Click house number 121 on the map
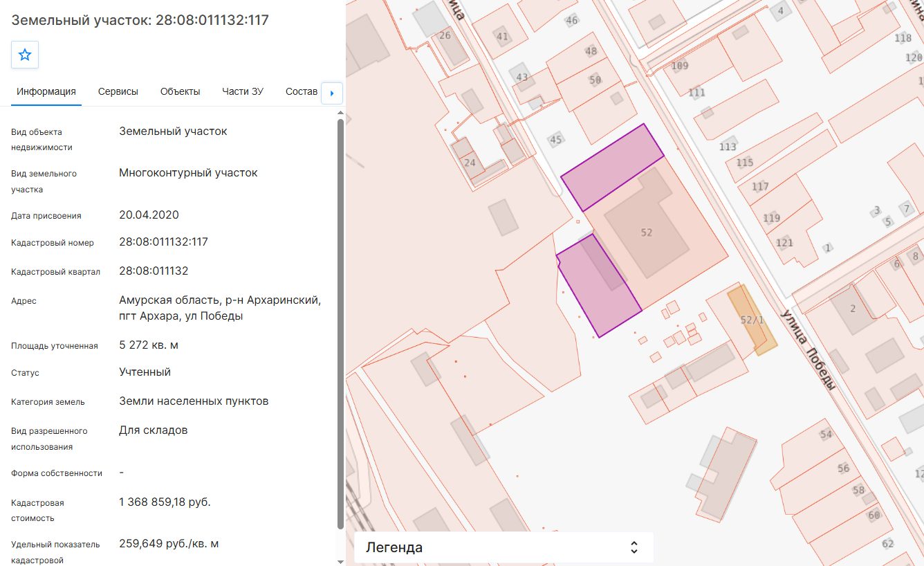Screen dimensions: 924x566 (784, 242)
